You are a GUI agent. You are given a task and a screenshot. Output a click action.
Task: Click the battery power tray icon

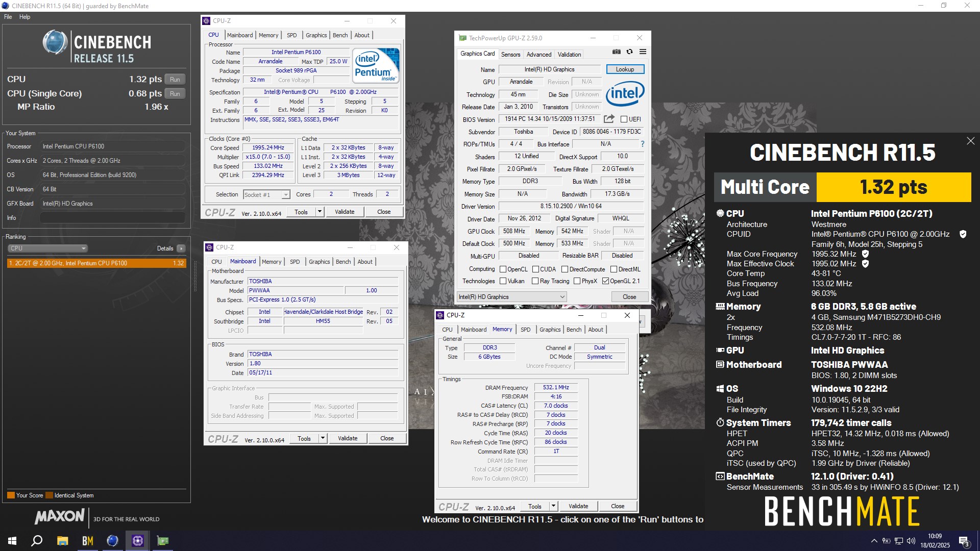coord(887,541)
